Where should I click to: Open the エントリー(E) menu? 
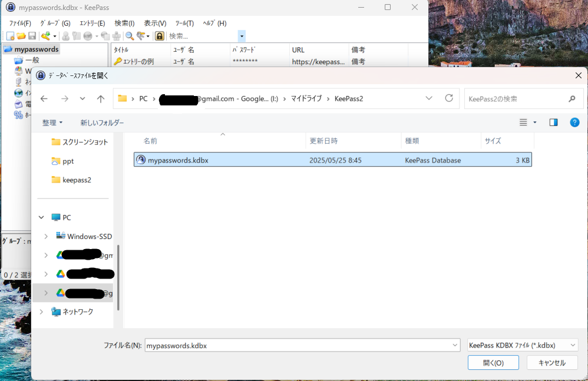tap(93, 23)
